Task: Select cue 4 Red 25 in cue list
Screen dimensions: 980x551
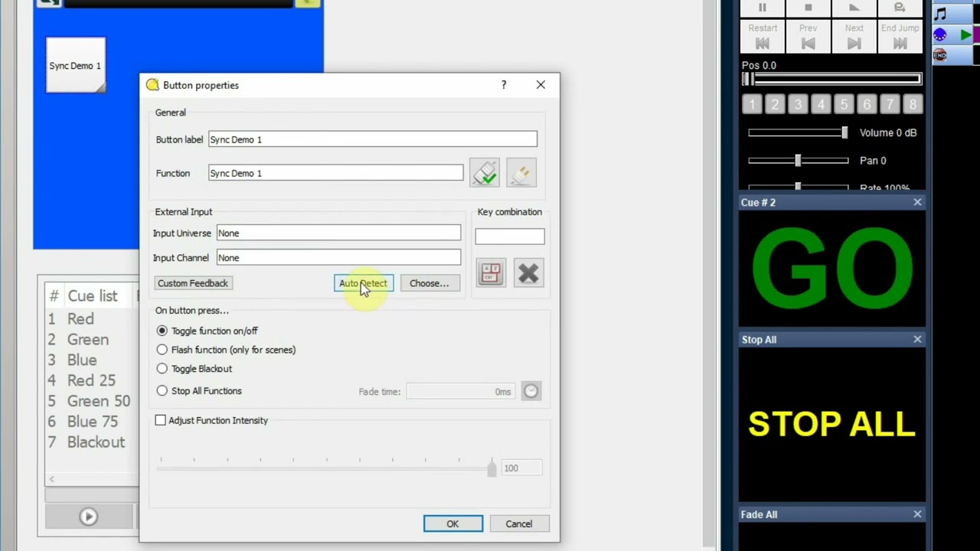Action: click(92, 380)
